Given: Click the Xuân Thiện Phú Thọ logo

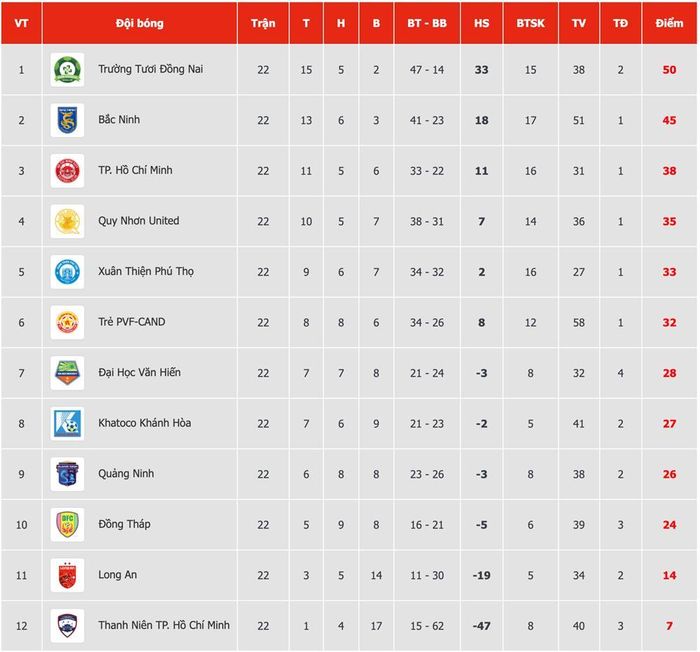Looking at the screenshot, I should [67, 272].
